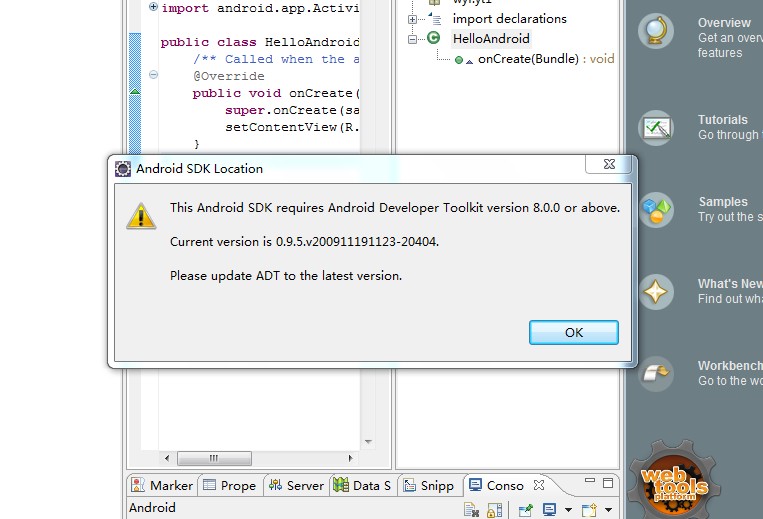This screenshot has width=763, height=519.
Task: Click the '@Override' annotation in the editor
Action: click(x=229, y=76)
